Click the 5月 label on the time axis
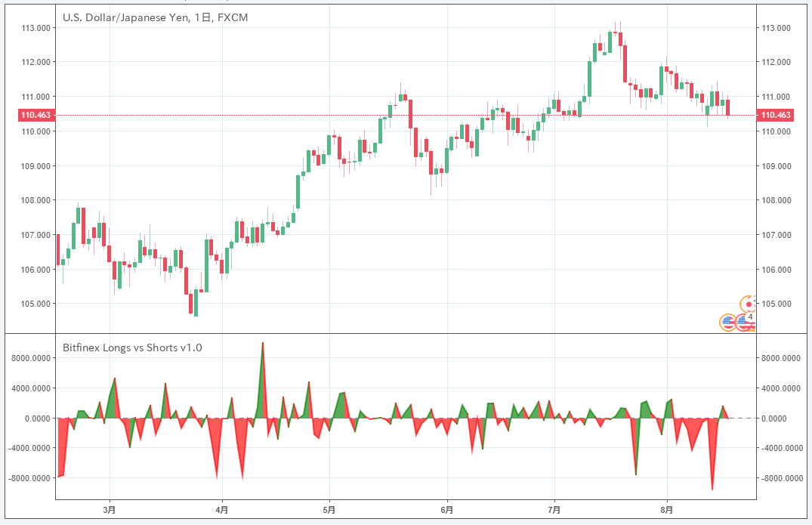The image size is (812, 525). click(329, 510)
